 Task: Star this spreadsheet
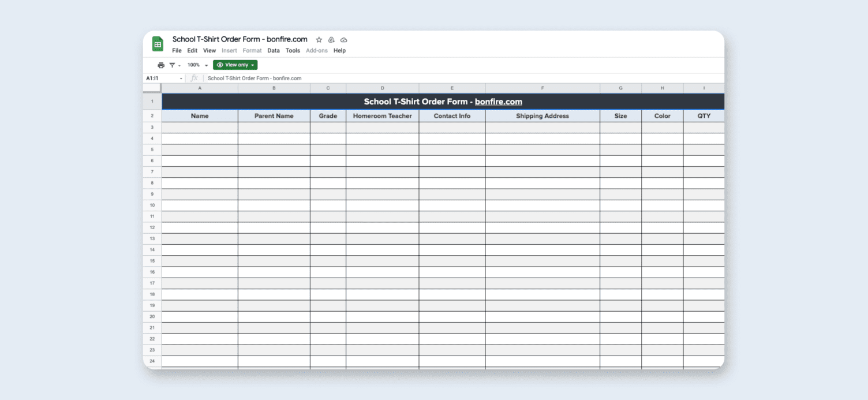(319, 39)
